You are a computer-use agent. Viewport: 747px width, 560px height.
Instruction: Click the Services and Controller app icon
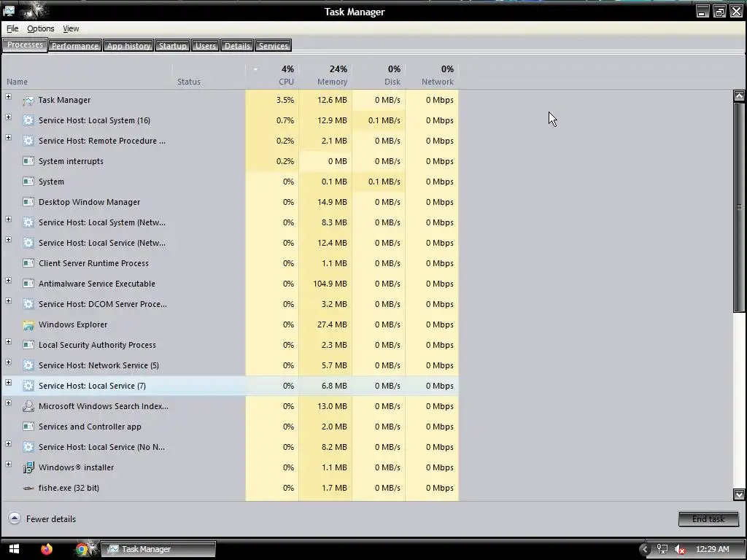click(x=28, y=427)
